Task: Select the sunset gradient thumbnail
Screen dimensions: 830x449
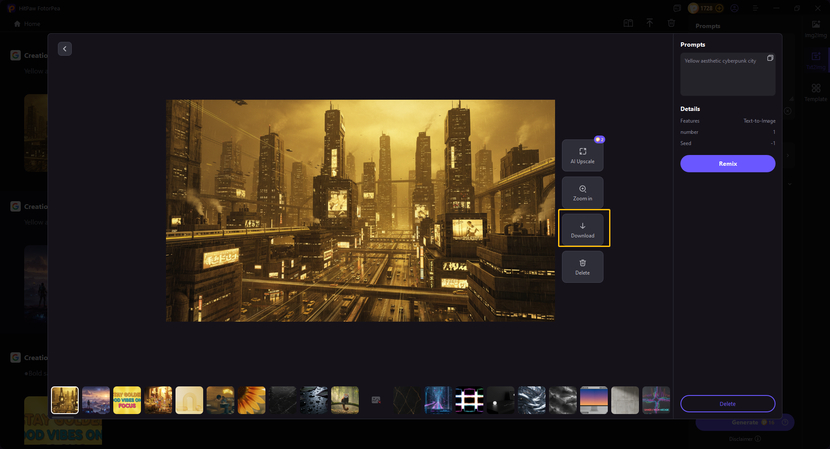Action: [x=594, y=400]
